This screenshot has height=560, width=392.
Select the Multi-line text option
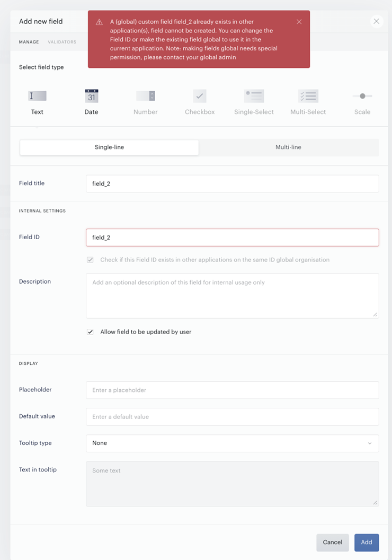288,147
